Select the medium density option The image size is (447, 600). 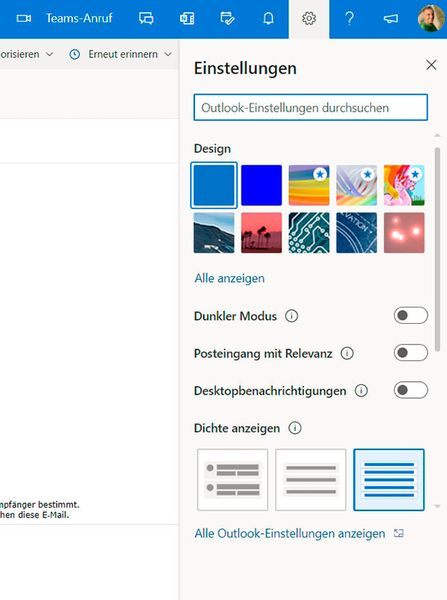click(x=310, y=480)
